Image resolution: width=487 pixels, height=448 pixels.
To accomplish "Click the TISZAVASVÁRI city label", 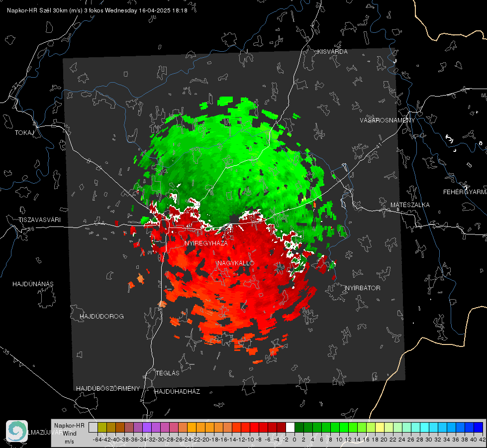I will [x=39, y=220].
